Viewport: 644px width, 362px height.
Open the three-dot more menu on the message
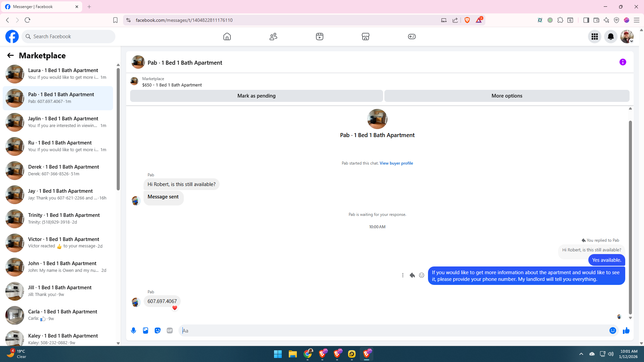(x=403, y=275)
